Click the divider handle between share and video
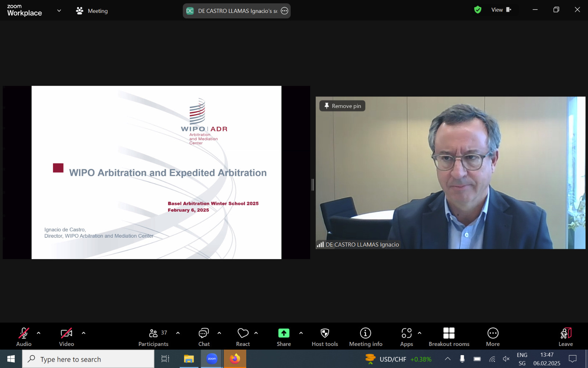This screenshot has width=588, height=368. click(313, 184)
